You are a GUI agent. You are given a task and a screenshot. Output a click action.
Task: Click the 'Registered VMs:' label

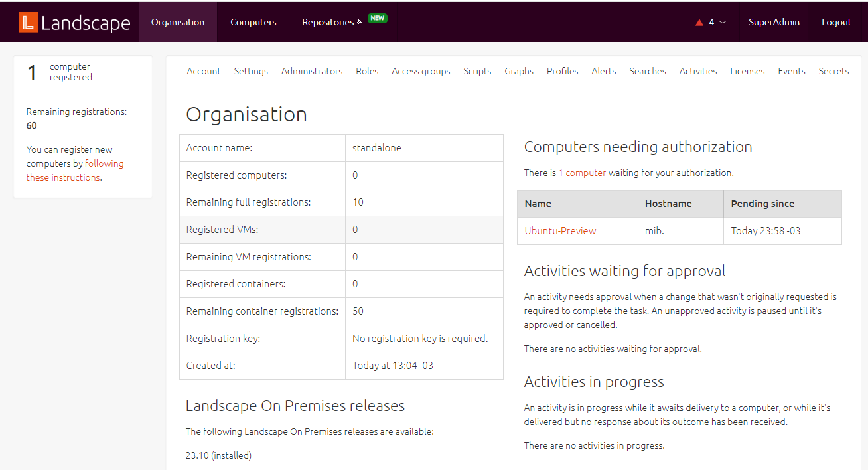pos(222,230)
